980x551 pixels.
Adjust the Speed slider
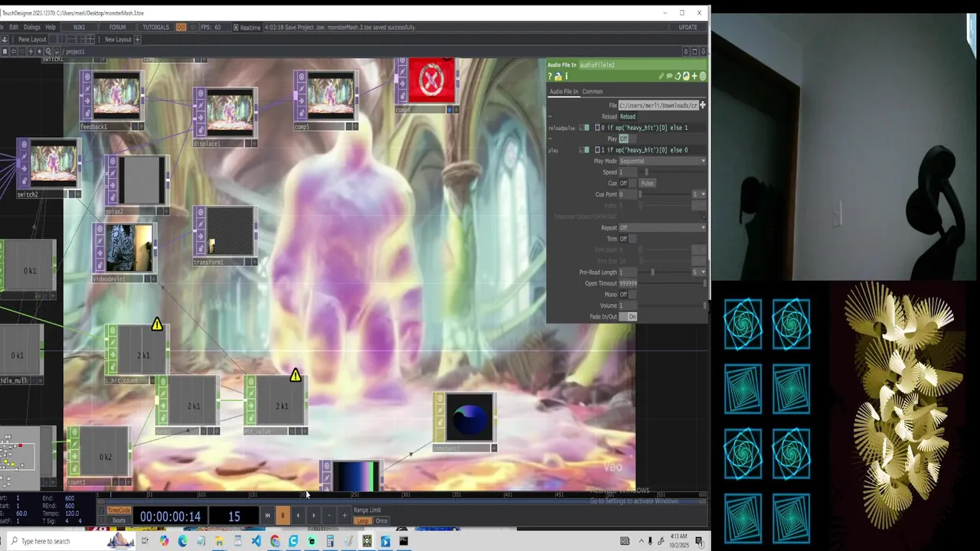click(672, 172)
